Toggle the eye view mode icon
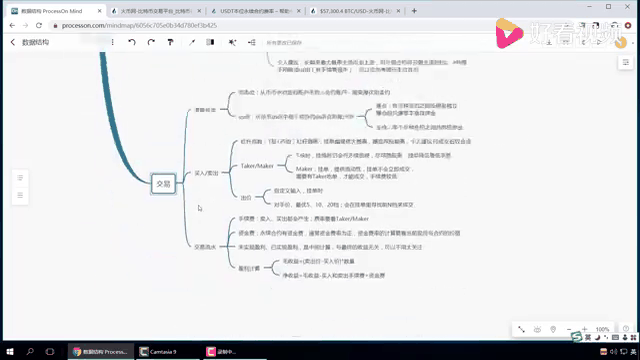This screenshot has width=640, height=360. tap(537, 329)
